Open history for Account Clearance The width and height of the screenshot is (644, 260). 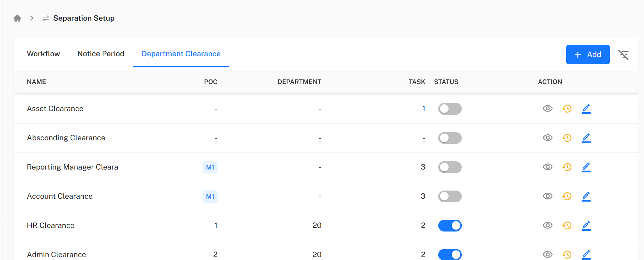(567, 196)
